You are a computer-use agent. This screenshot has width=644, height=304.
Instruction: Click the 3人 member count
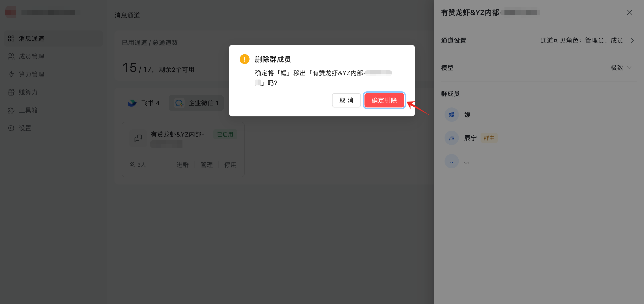(x=138, y=165)
